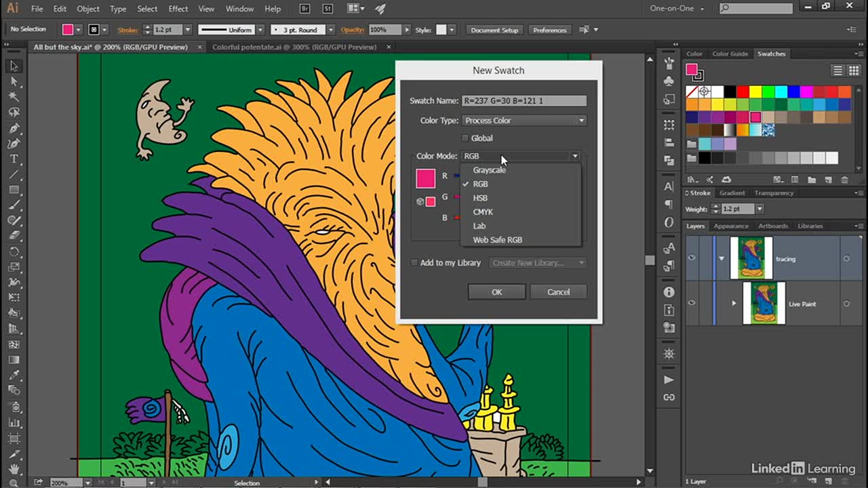Click the Delete Swatch trash icon

(844, 180)
